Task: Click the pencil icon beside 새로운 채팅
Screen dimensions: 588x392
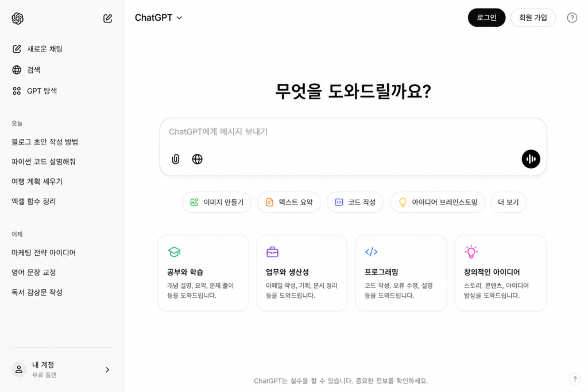Action: (x=17, y=49)
